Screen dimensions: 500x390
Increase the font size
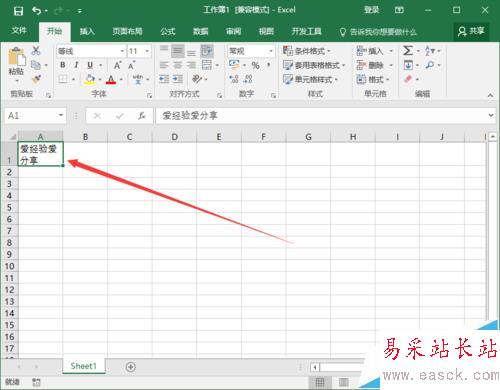(x=118, y=65)
